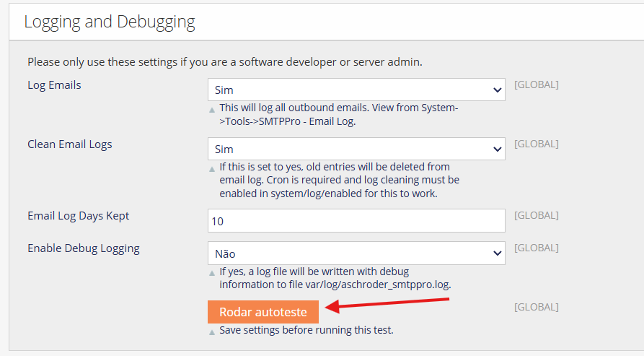
Task: Click the Clean Email Logs field label
Action: tap(70, 144)
